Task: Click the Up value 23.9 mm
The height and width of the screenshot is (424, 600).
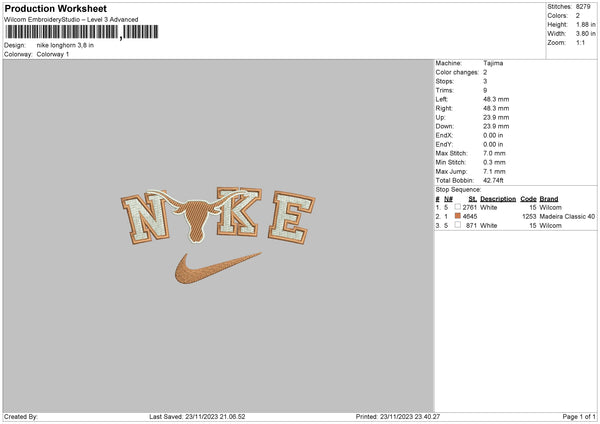Action: (x=496, y=117)
